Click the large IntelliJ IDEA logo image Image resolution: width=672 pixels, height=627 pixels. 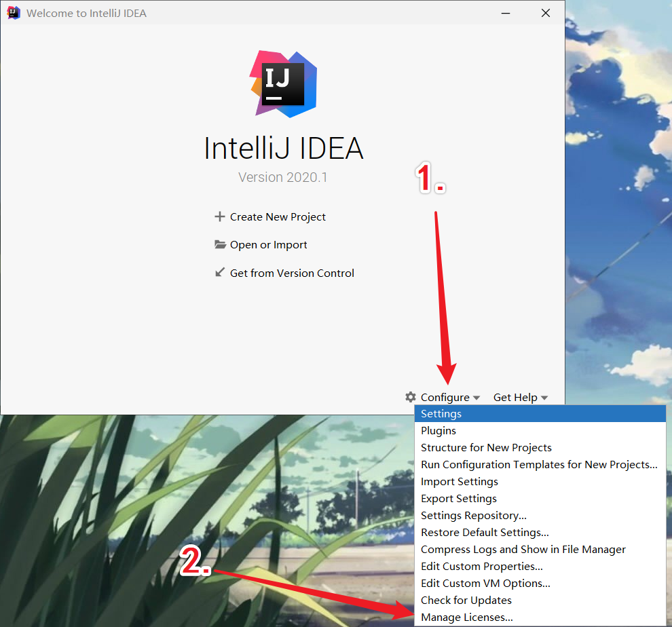point(283,84)
